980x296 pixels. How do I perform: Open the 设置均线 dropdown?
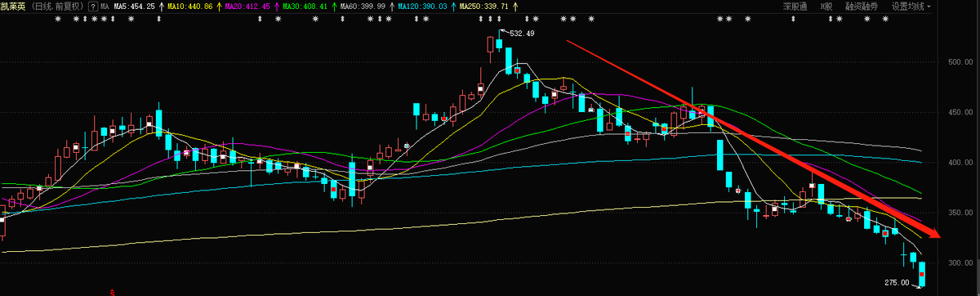coord(911,7)
